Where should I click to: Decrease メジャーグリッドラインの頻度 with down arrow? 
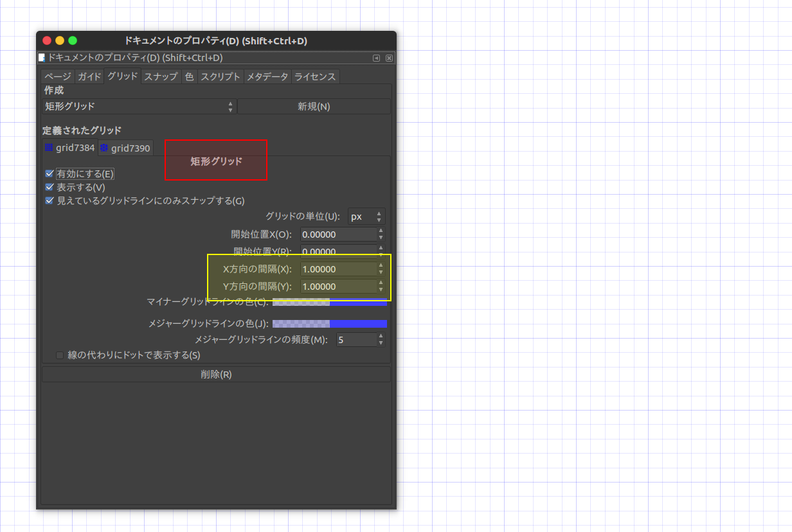click(381, 343)
